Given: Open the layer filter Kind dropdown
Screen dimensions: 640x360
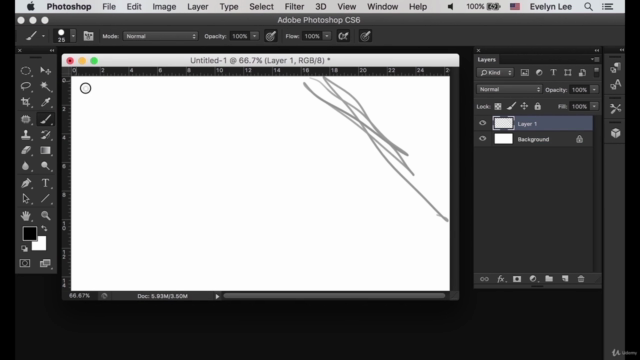Looking at the screenshot, I should pyautogui.click(x=496, y=73).
